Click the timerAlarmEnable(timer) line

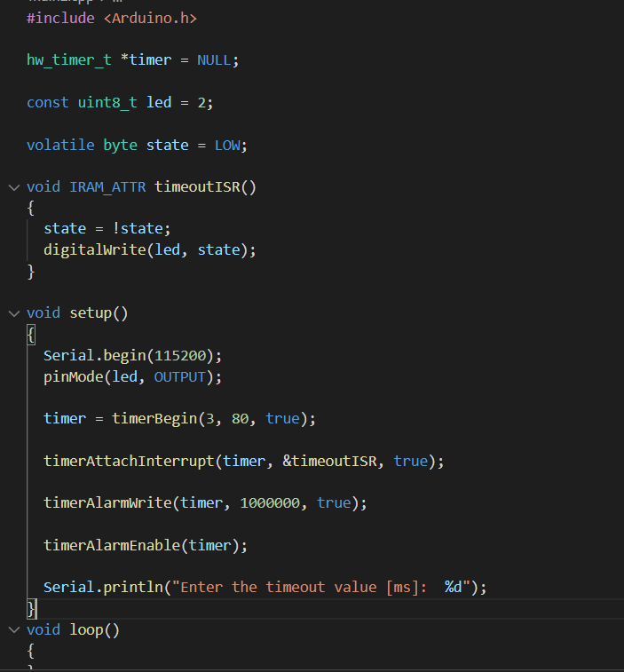click(146, 545)
